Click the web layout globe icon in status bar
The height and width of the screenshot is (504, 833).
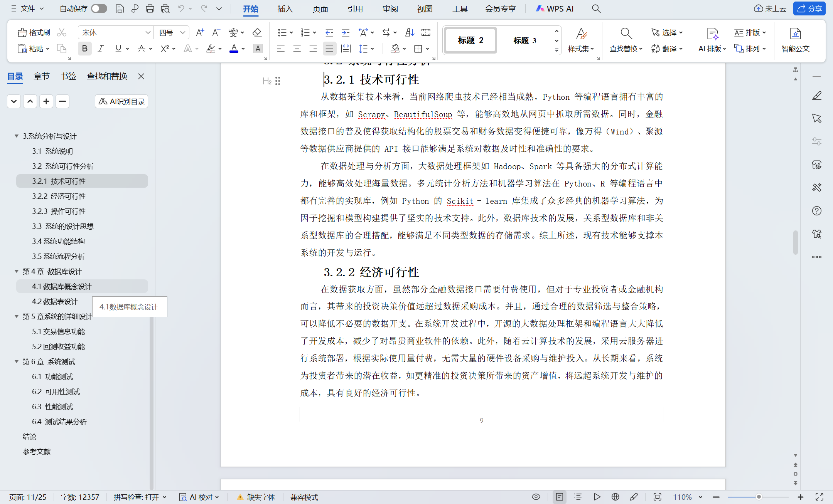pyautogui.click(x=615, y=497)
